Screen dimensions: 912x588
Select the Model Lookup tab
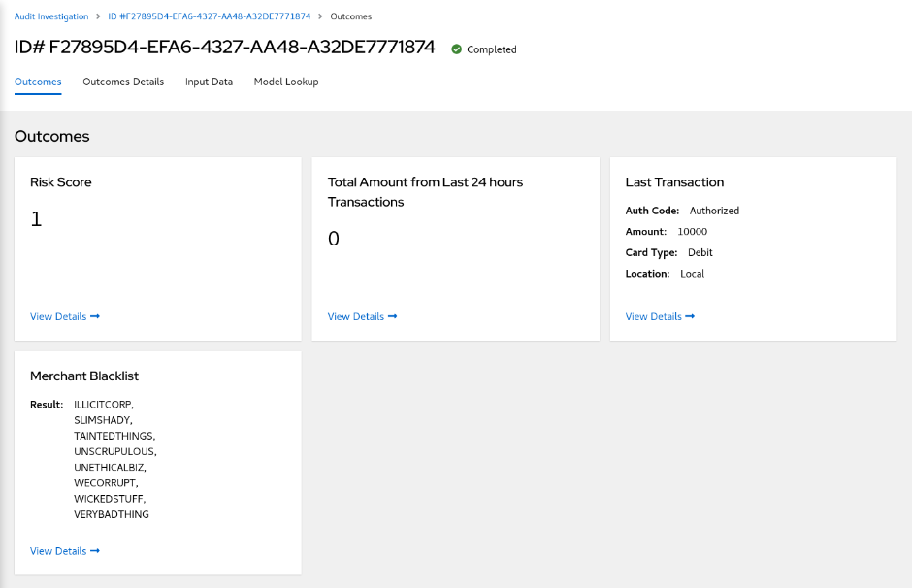coord(285,82)
